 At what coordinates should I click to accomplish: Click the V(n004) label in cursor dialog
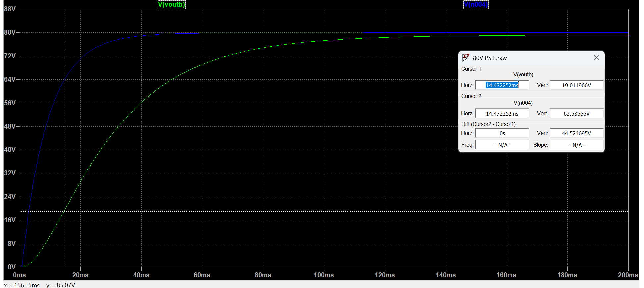pyautogui.click(x=523, y=103)
